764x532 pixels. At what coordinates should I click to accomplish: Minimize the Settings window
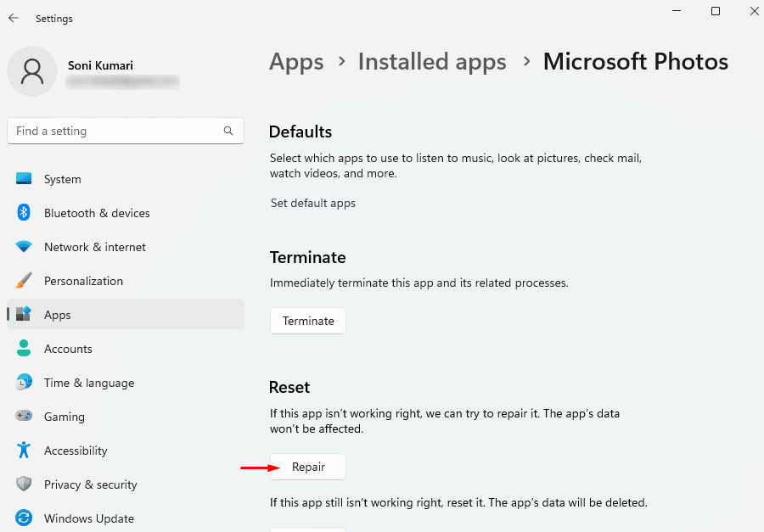(677, 11)
